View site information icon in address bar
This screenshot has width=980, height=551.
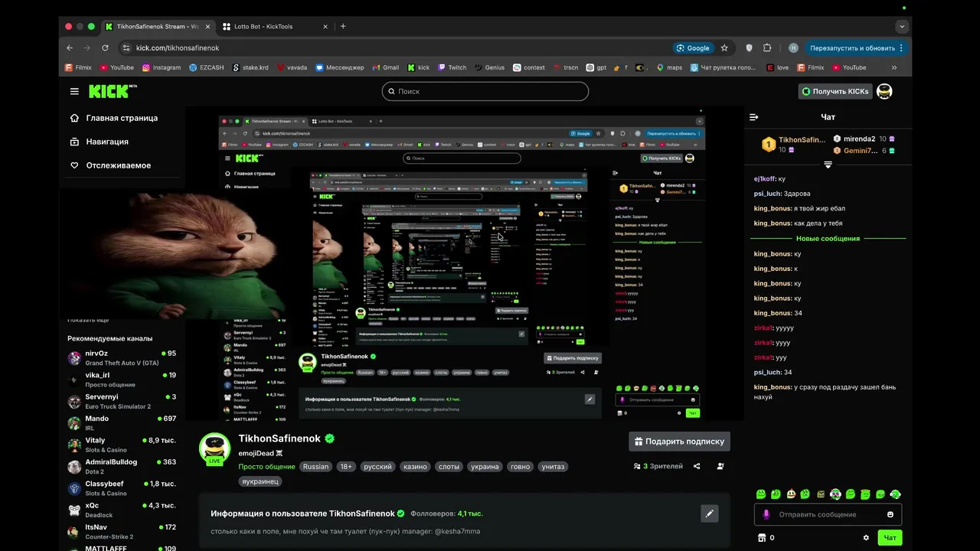point(126,47)
